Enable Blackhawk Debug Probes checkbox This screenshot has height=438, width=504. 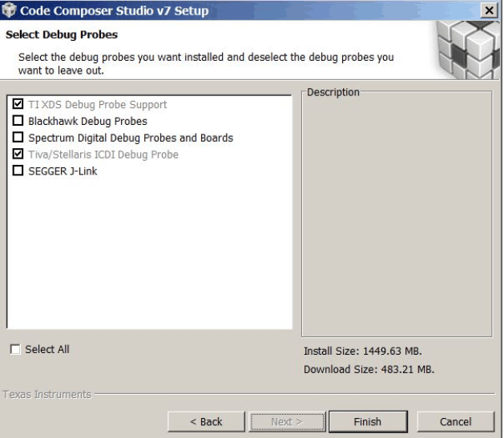point(18,120)
